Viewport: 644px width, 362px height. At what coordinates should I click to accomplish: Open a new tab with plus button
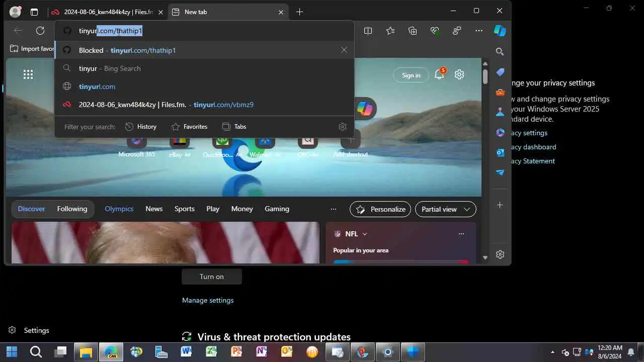(299, 12)
